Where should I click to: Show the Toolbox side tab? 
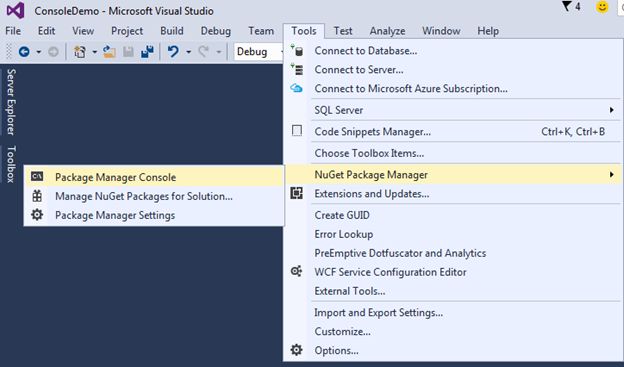[x=11, y=164]
